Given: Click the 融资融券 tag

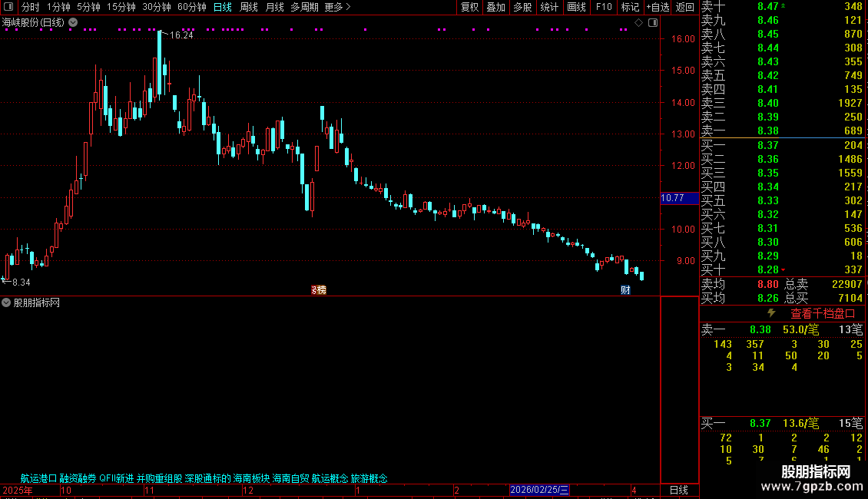Looking at the screenshot, I should tap(78, 478).
